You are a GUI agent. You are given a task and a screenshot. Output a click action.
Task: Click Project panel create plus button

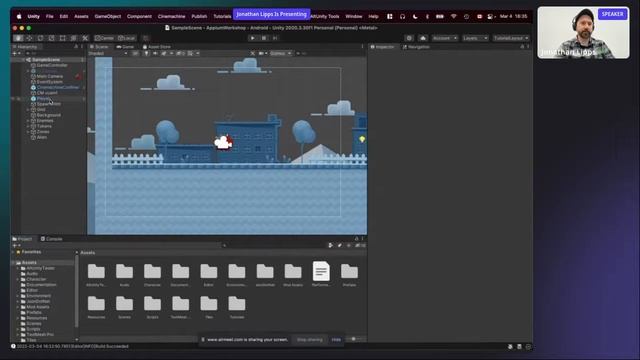(16, 245)
